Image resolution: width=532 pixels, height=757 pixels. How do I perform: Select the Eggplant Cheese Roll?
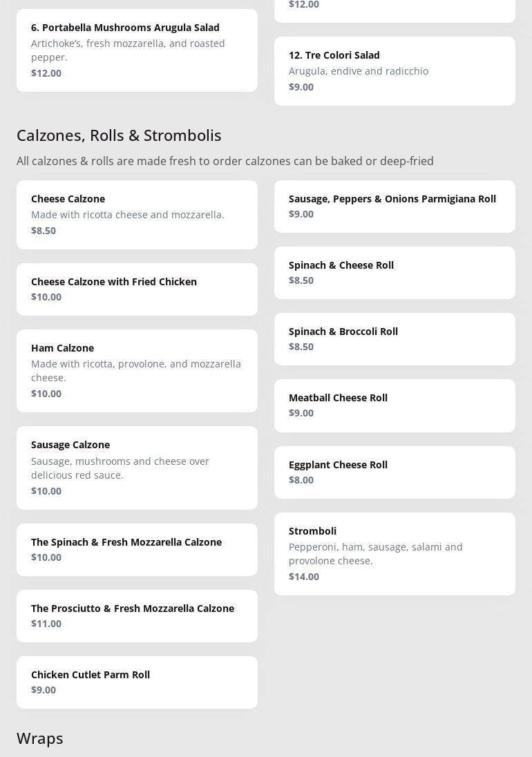tap(395, 472)
